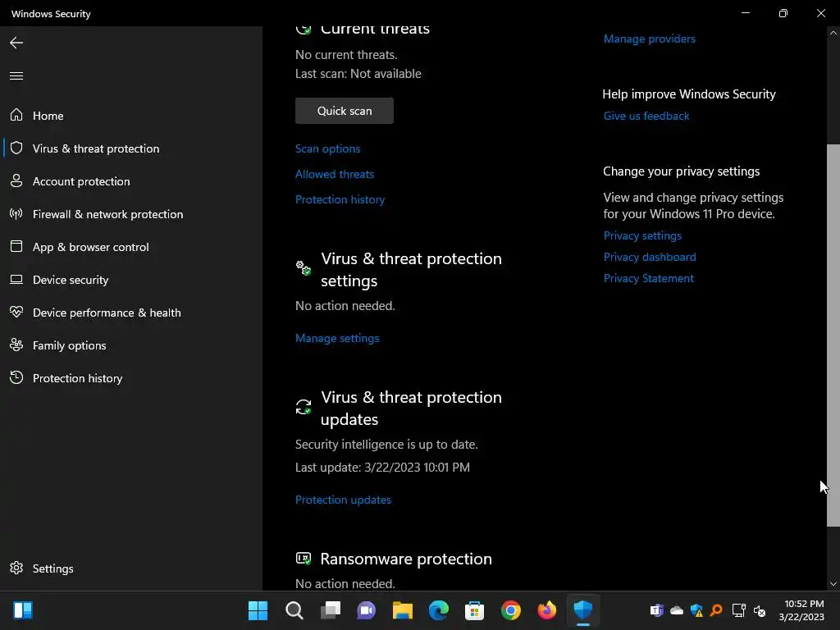
Task: Click Windows Security taskbar icon
Action: [583, 610]
